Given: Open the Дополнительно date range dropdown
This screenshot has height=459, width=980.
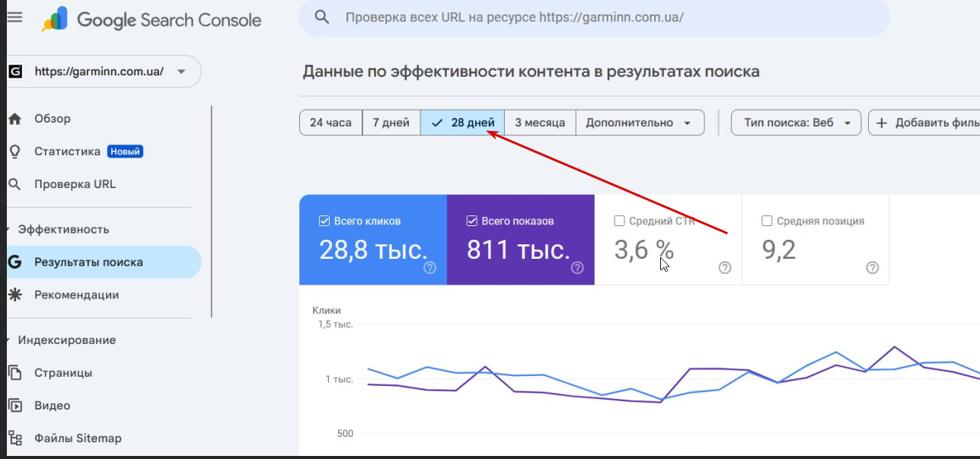Looking at the screenshot, I should point(640,123).
